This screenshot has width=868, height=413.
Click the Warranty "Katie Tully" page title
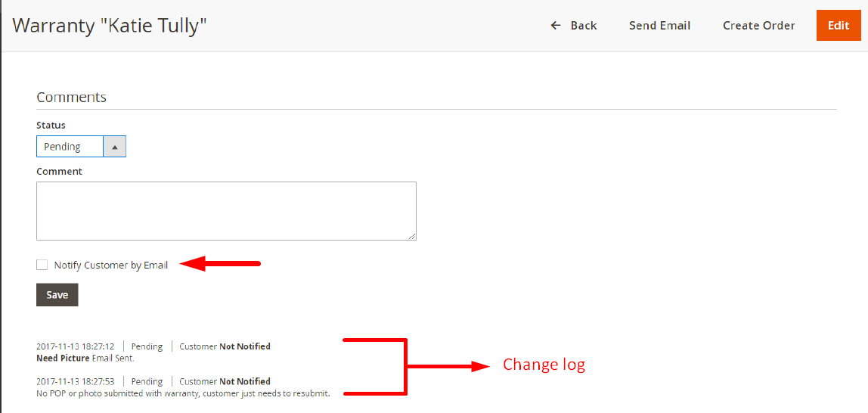coord(110,26)
